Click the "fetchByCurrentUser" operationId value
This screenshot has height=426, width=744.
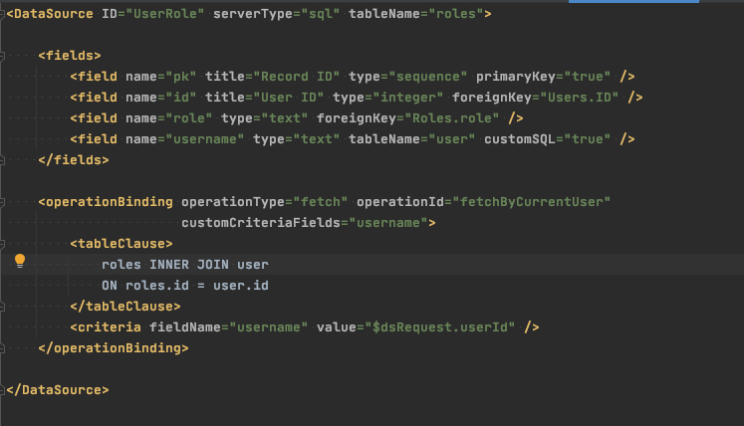pyautogui.click(x=530, y=201)
